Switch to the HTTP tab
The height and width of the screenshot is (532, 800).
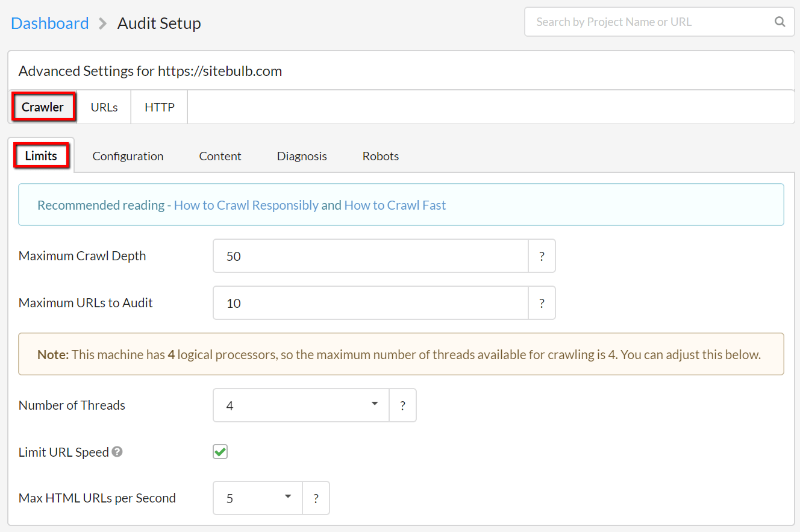pyautogui.click(x=160, y=107)
